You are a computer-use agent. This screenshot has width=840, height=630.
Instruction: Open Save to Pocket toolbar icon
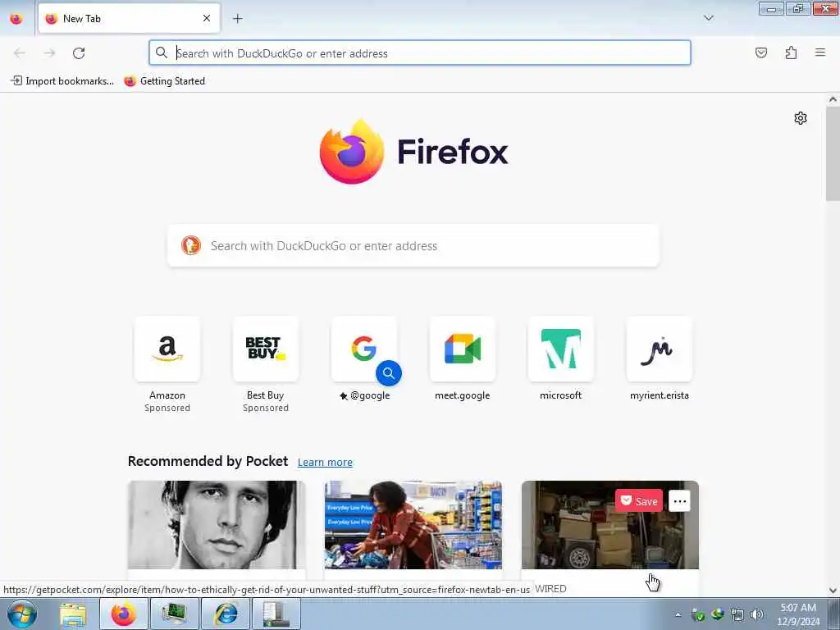coord(760,52)
